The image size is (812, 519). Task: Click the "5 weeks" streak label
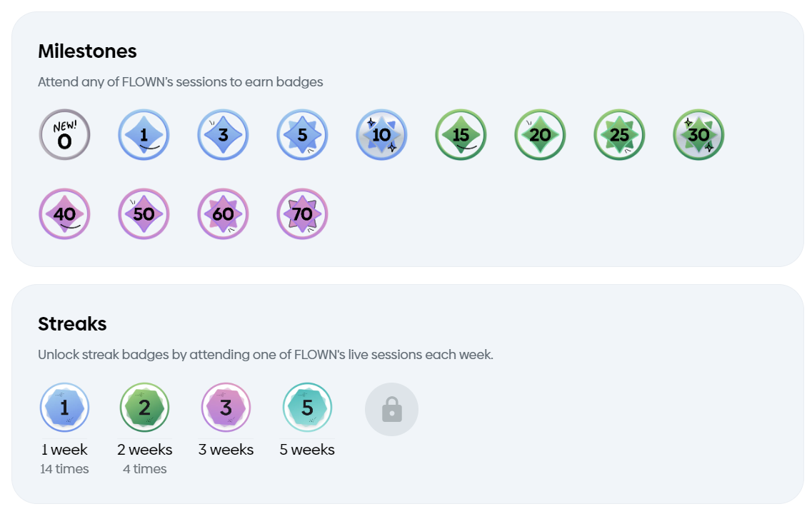tap(307, 450)
